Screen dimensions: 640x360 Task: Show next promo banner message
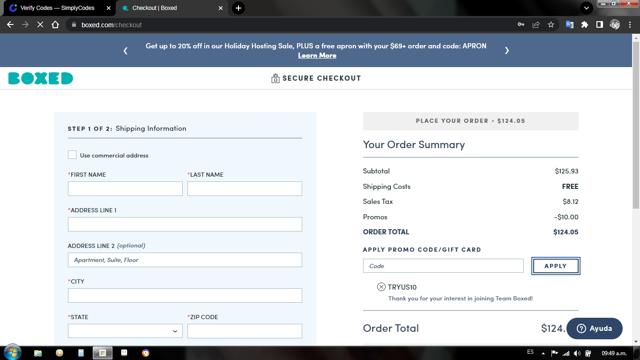[507, 51]
